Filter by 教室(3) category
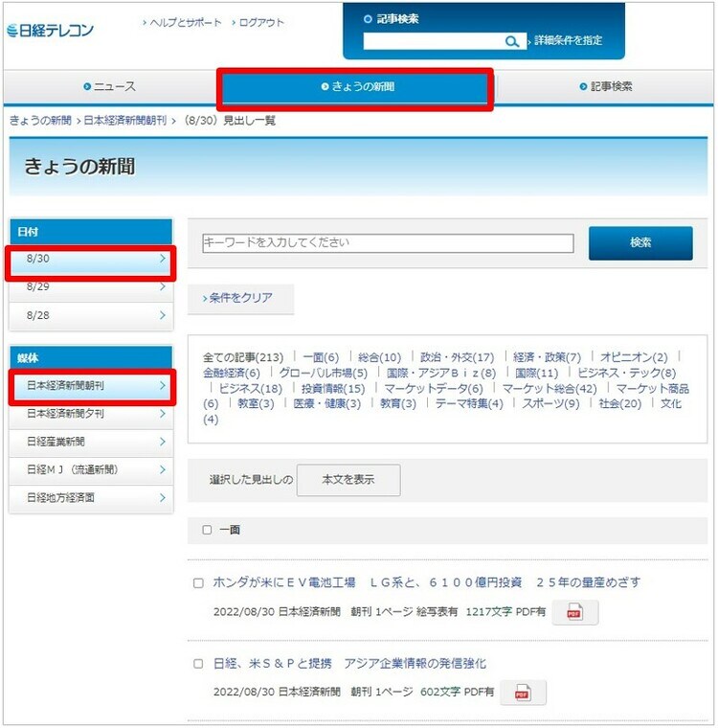Viewport: 718px width, 728px height. [x=256, y=404]
